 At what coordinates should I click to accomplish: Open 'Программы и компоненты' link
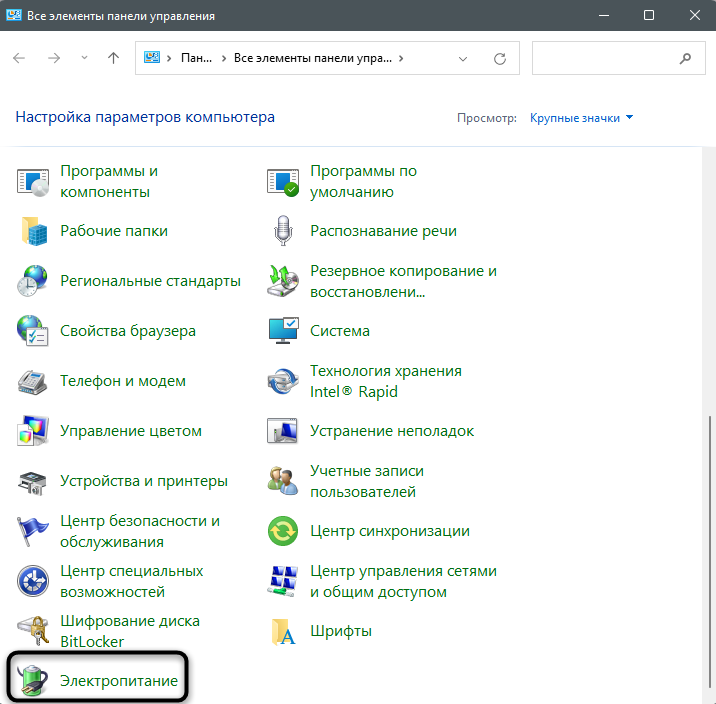(109, 181)
